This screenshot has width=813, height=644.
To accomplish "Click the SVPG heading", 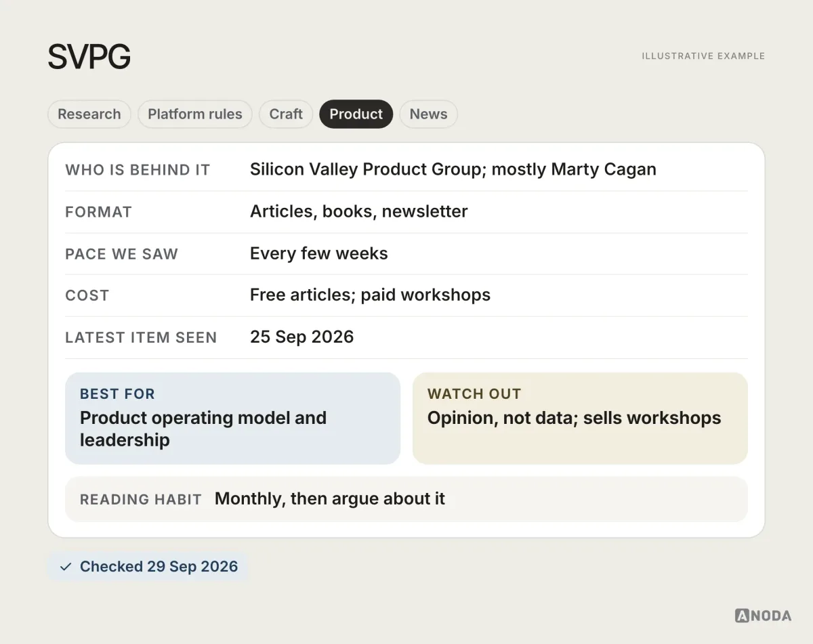I will coord(89,57).
